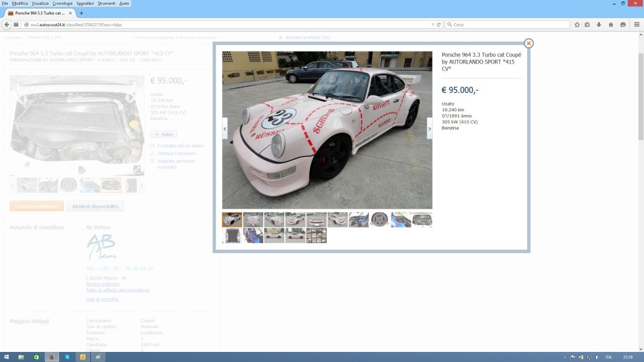
Task: Open the taskbar clock showing 21:19
Action: [x=628, y=357]
